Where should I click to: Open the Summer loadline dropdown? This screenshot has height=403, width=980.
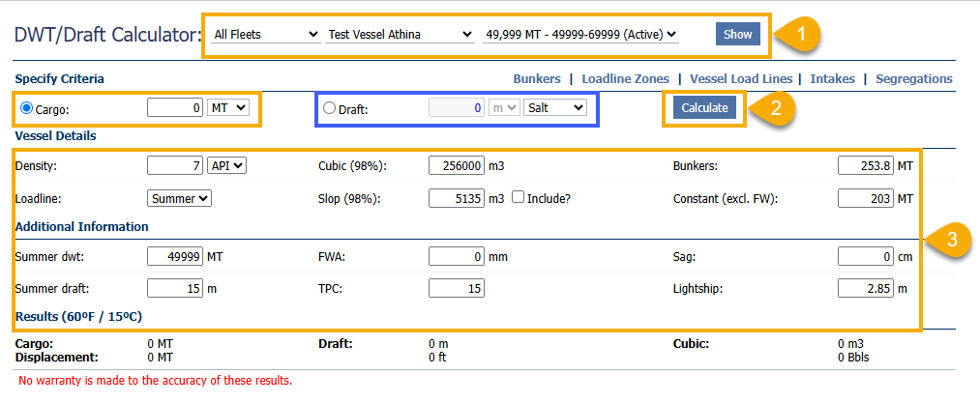pos(179,198)
